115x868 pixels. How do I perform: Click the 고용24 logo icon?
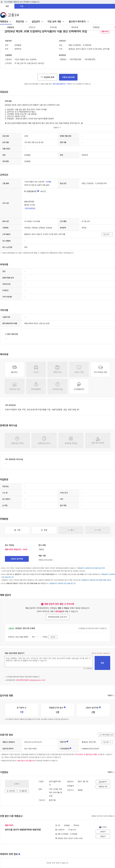(3, 15)
